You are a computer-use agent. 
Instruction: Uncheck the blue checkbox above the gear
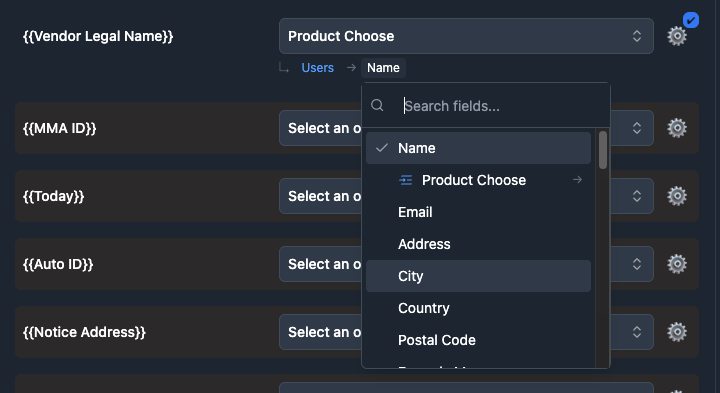pos(691,20)
